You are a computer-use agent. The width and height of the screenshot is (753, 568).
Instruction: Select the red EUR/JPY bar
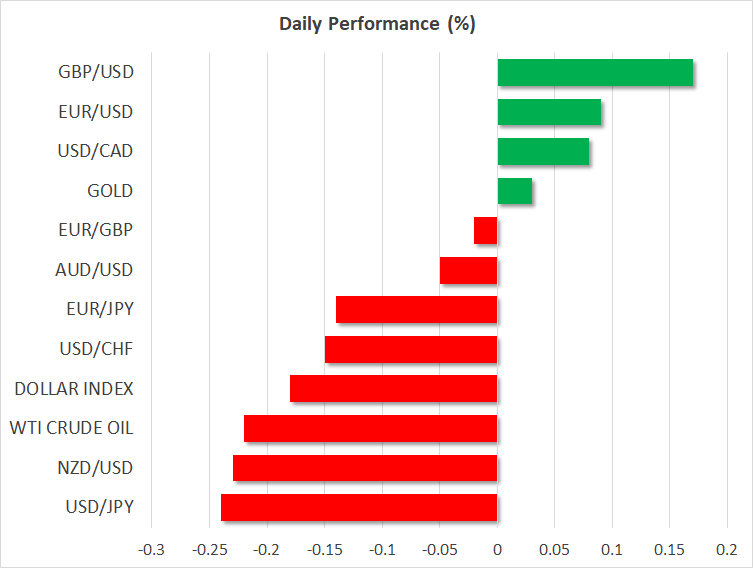point(417,310)
